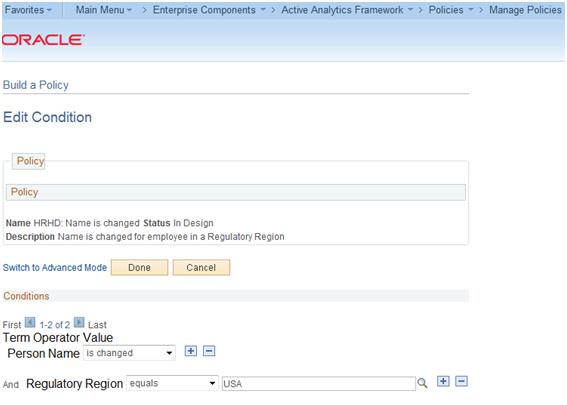Expand the Favorites menu
Image resolution: width=567 pixels, height=405 pixels.
click(28, 10)
